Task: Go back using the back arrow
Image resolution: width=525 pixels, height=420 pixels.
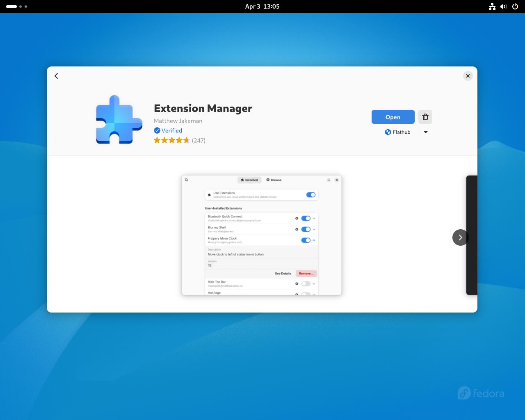Action: pyautogui.click(x=57, y=76)
